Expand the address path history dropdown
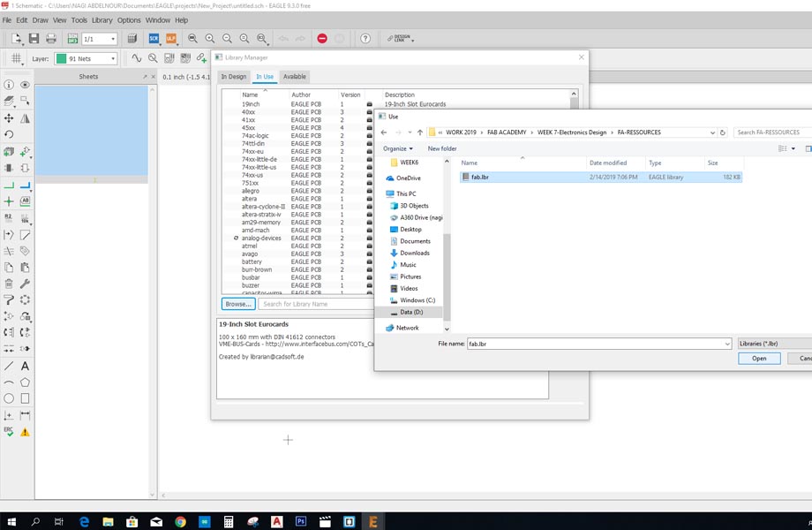This screenshot has width=812, height=530. [x=712, y=132]
